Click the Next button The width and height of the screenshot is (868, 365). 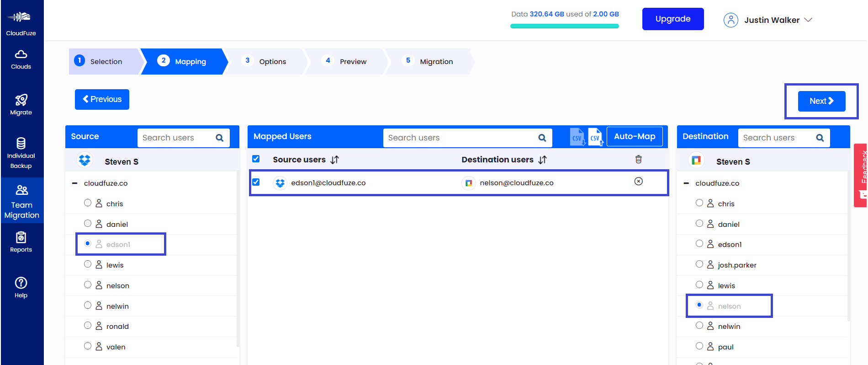click(821, 101)
